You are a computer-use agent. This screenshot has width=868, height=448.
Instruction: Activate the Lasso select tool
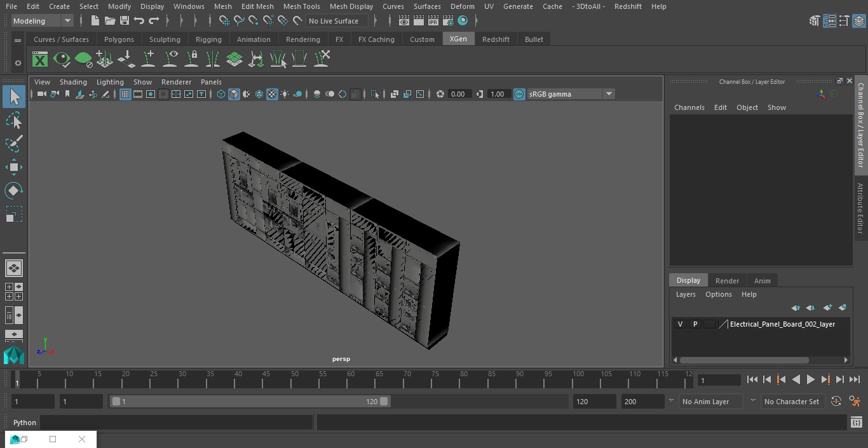14,120
